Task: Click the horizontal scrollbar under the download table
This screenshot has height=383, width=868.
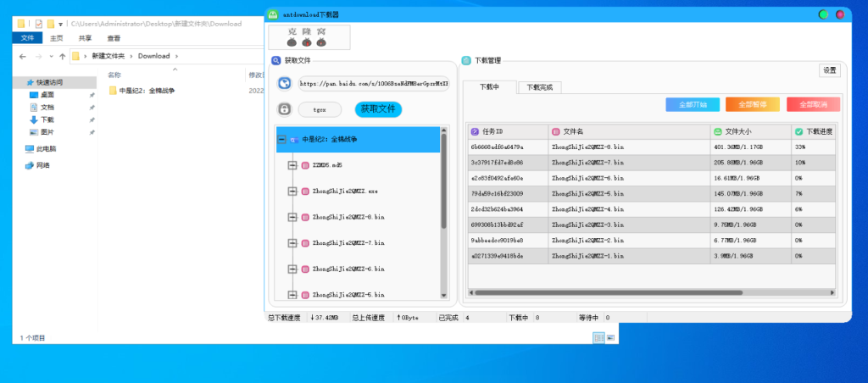Action: pos(644,292)
